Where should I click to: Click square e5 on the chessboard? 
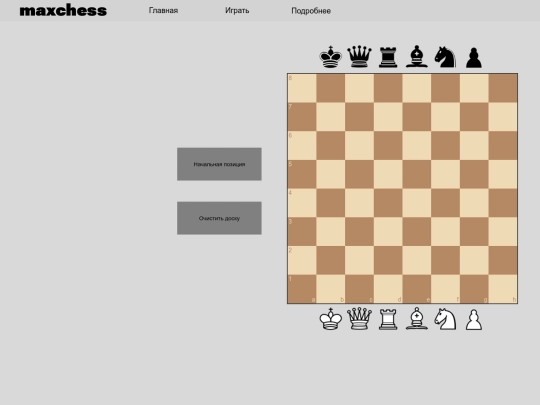pyautogui.click(x=417, y=174)
